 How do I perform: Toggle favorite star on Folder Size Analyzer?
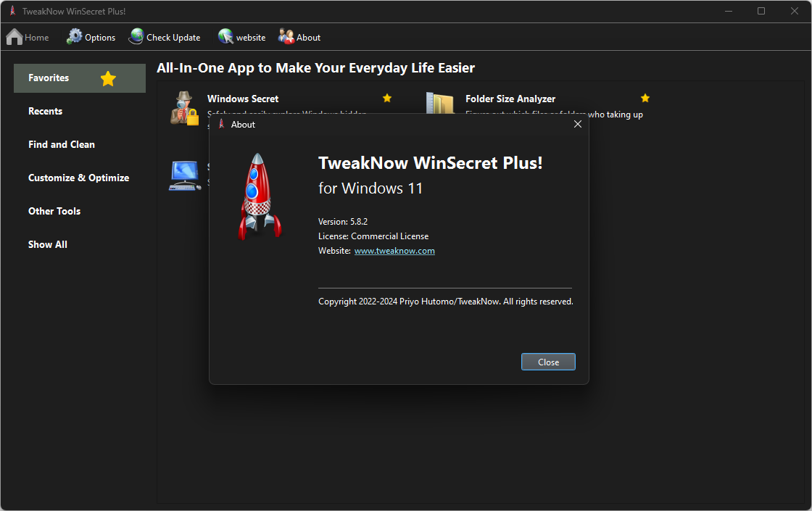[645, 98]
